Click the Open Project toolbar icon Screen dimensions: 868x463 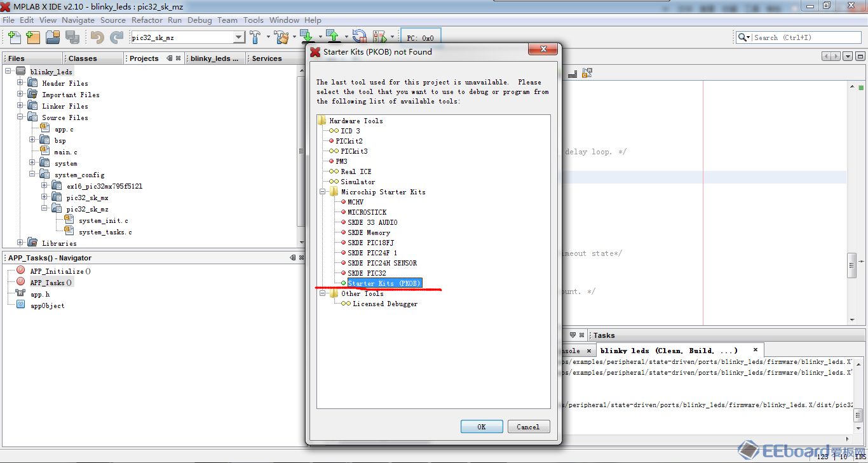(x=52, y=37)
